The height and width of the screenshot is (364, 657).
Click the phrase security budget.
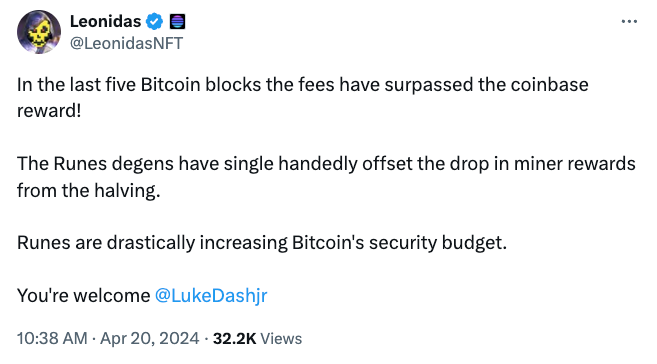(438, 243)
